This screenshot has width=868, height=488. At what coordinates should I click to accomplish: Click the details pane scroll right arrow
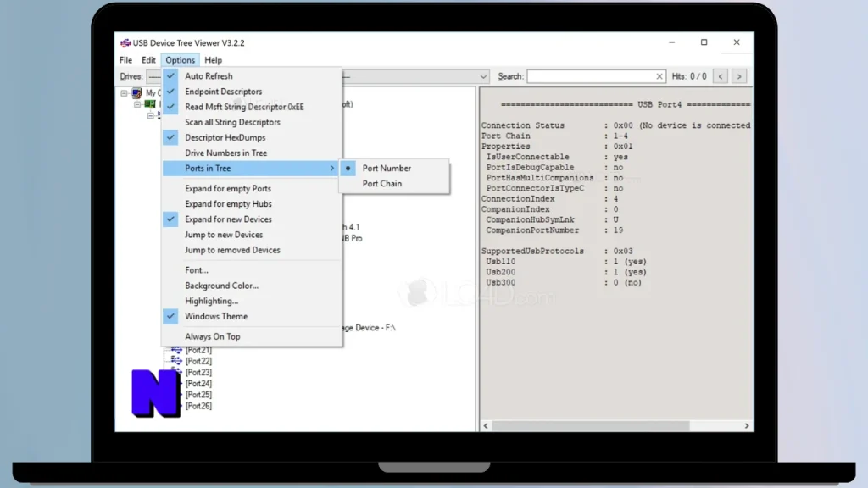746,426
